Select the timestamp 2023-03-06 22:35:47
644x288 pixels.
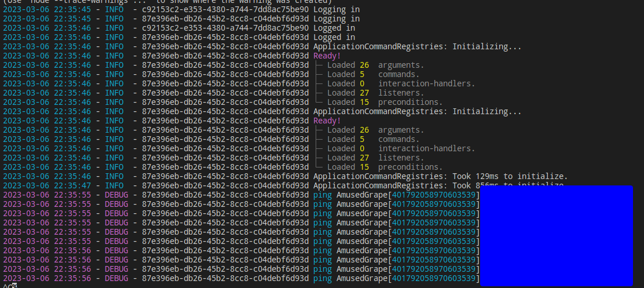[47, 185]
